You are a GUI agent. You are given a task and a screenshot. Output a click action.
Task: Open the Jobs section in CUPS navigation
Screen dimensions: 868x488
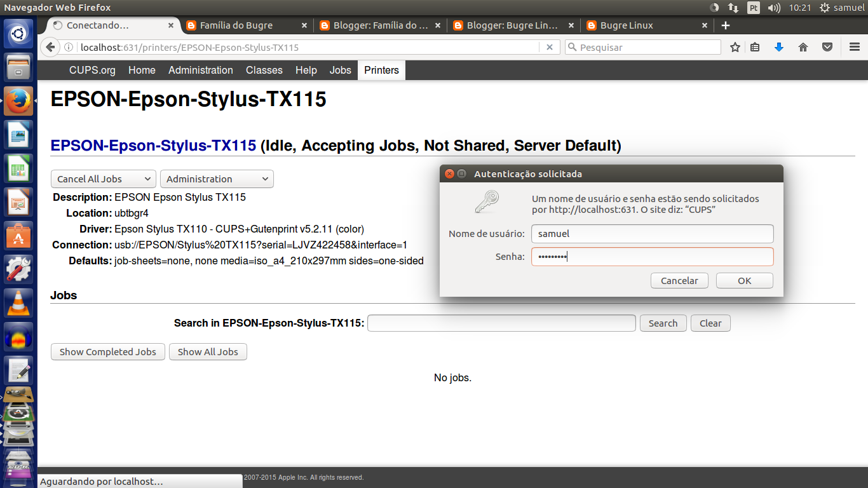(340, 70)
